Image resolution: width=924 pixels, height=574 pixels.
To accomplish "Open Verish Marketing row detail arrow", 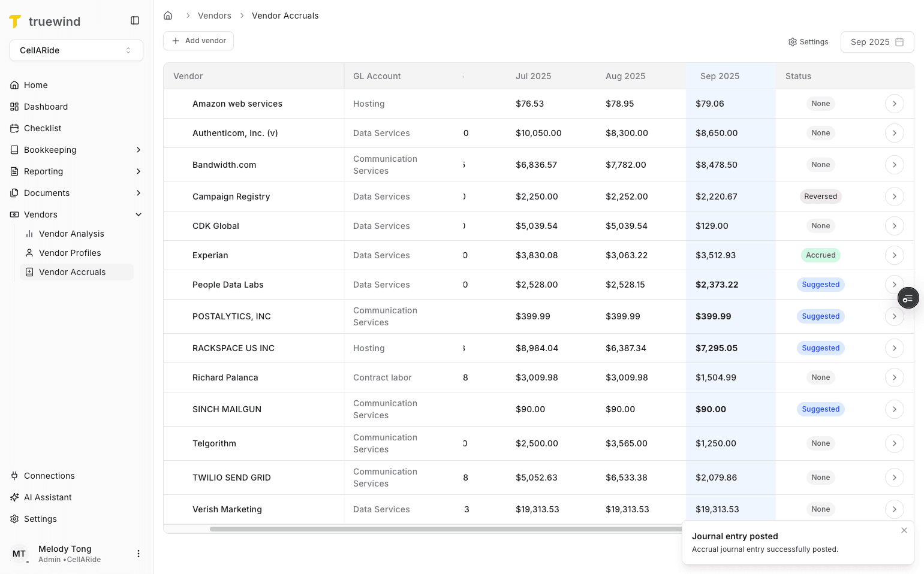I will [x=894, y=509].
